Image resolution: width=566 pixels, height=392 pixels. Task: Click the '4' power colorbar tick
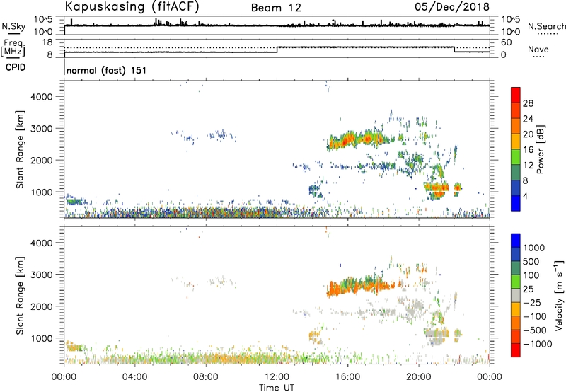coord(525,196)
